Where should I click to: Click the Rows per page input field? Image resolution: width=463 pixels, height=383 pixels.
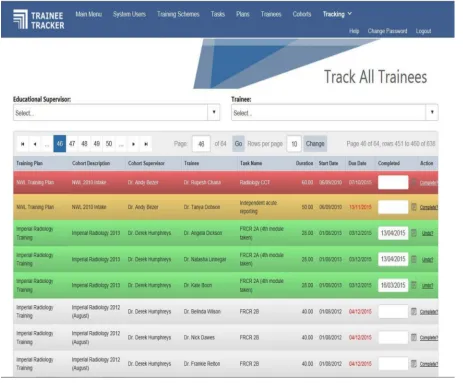pos(294,144)
